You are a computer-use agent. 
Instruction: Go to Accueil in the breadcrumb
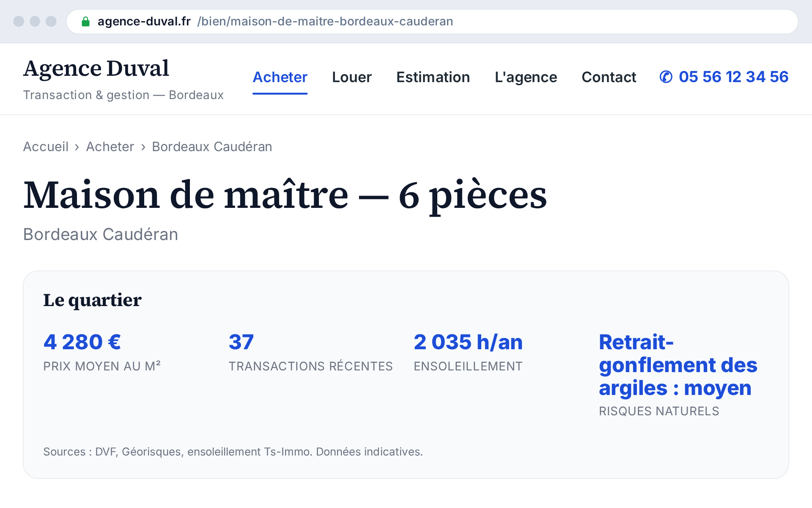46,146
